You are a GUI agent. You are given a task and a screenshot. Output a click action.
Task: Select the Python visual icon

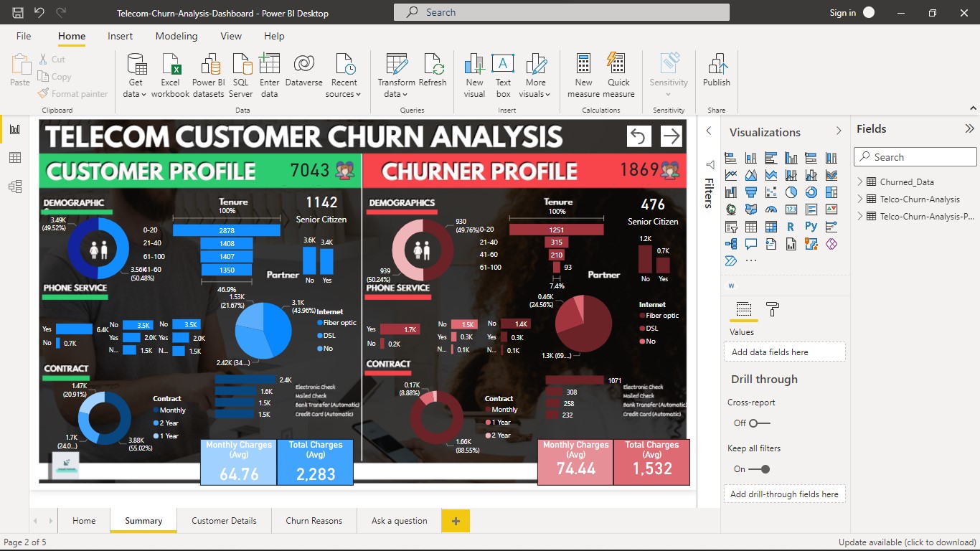click(x=811, y=227)
